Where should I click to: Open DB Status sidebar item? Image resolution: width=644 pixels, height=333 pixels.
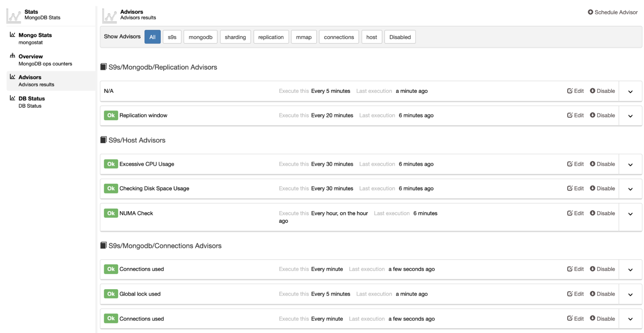32,102
